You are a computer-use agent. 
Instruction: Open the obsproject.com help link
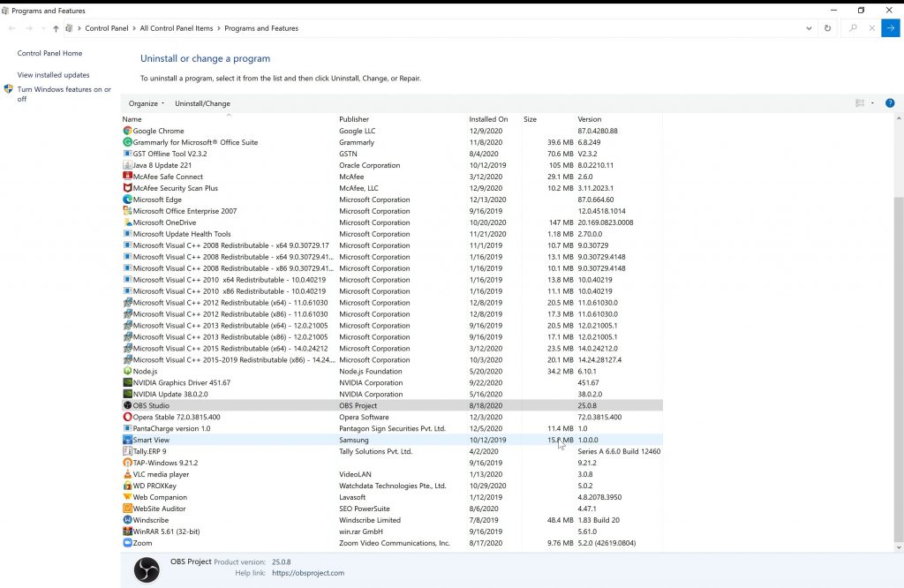[x=308, y=573]
